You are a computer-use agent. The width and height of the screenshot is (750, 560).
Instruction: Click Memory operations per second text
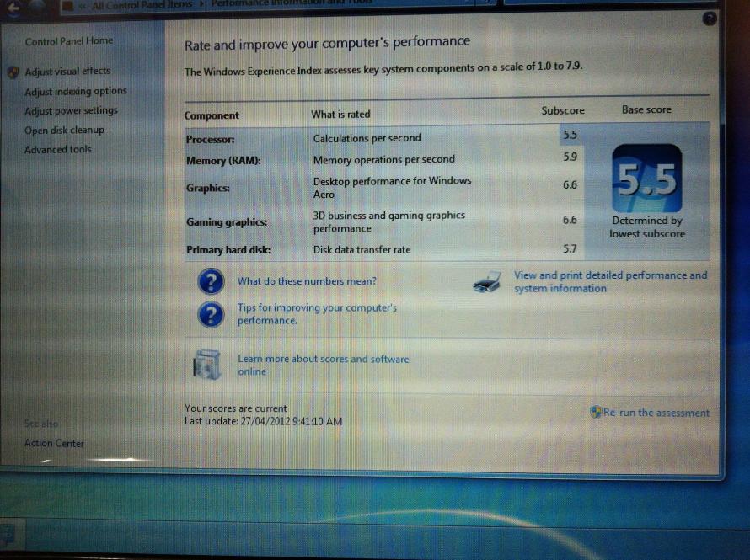383,160
